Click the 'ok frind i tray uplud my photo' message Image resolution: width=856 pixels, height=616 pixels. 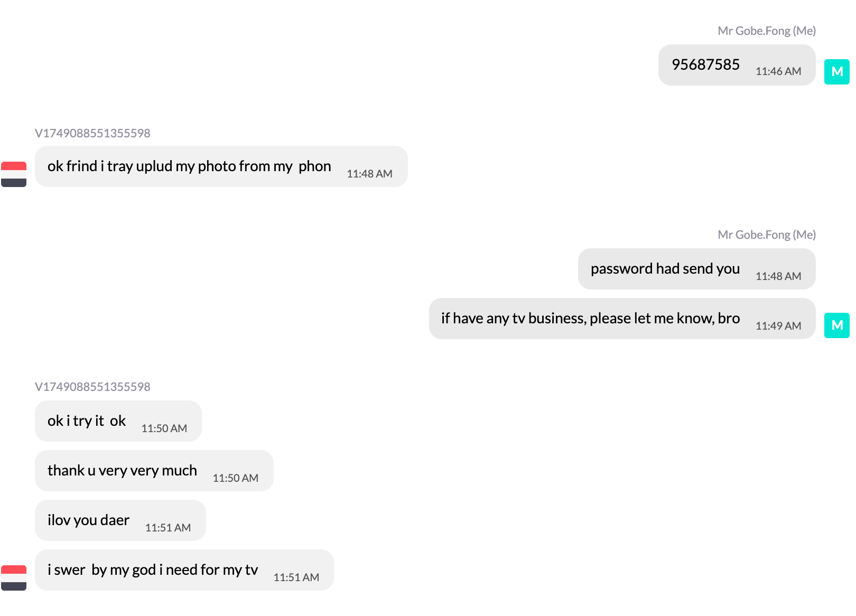189,166
